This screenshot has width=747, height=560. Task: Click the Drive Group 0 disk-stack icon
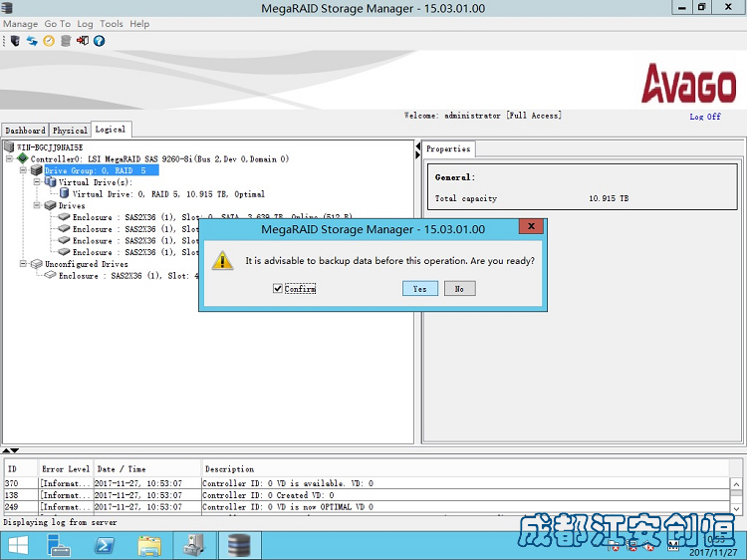tap(36, 170)
